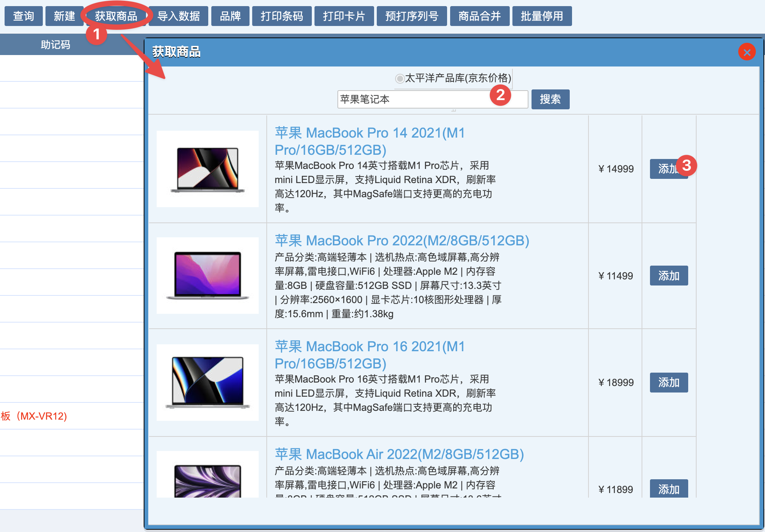
Task: Open MacBook Pro 14 2021 product link
Action: (370, 141)
